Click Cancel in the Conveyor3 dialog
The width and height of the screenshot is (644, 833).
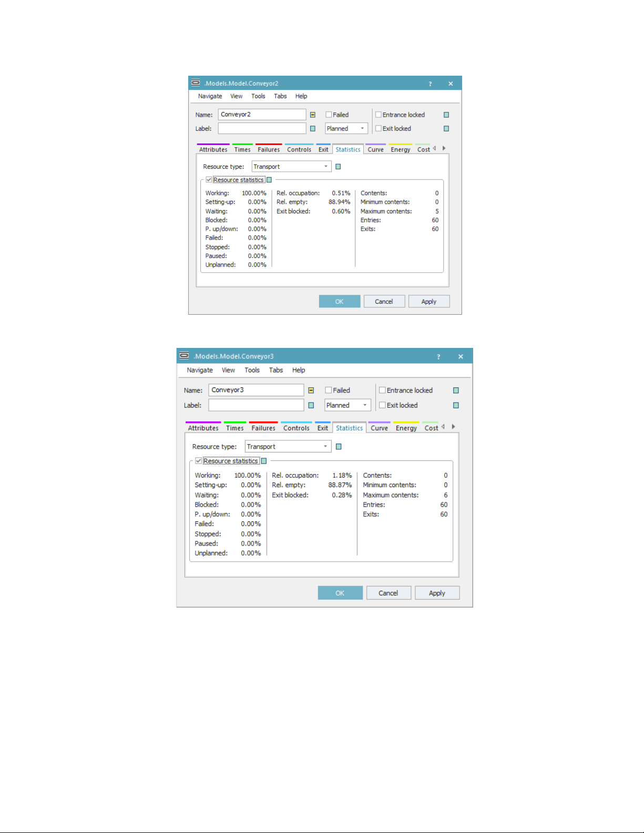point(388,593)
